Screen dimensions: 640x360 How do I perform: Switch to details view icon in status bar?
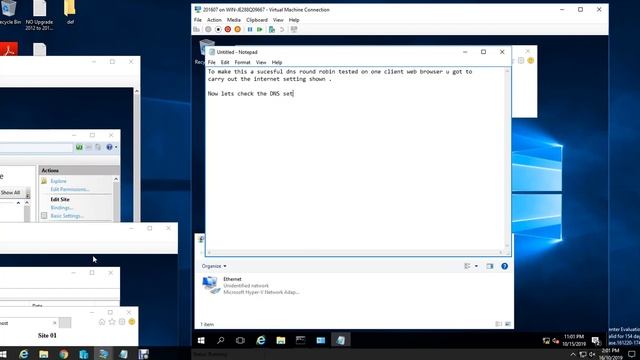(x=498, y=324)
